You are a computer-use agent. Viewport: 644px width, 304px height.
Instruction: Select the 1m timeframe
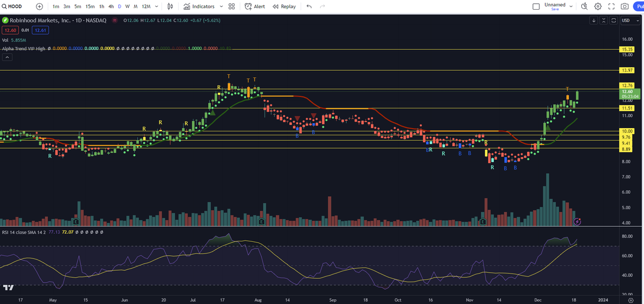[x=56, y=6]
